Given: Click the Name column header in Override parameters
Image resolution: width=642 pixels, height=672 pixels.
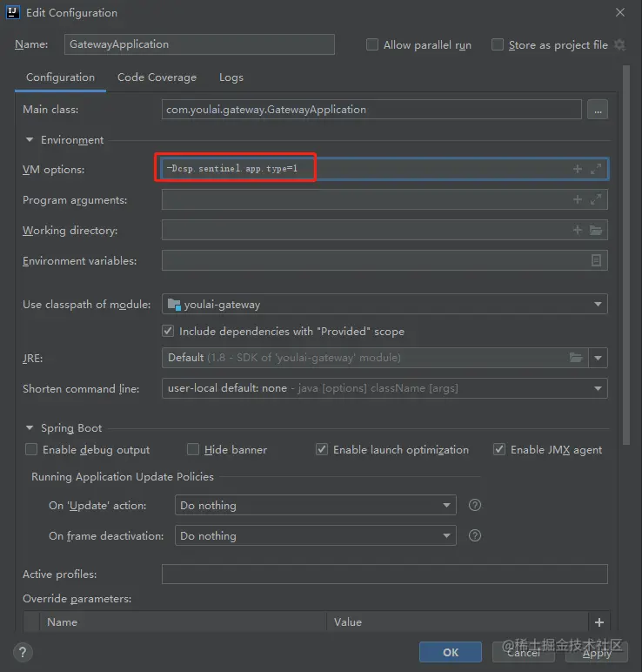Looking at the screenshot, I should [183, 622].
